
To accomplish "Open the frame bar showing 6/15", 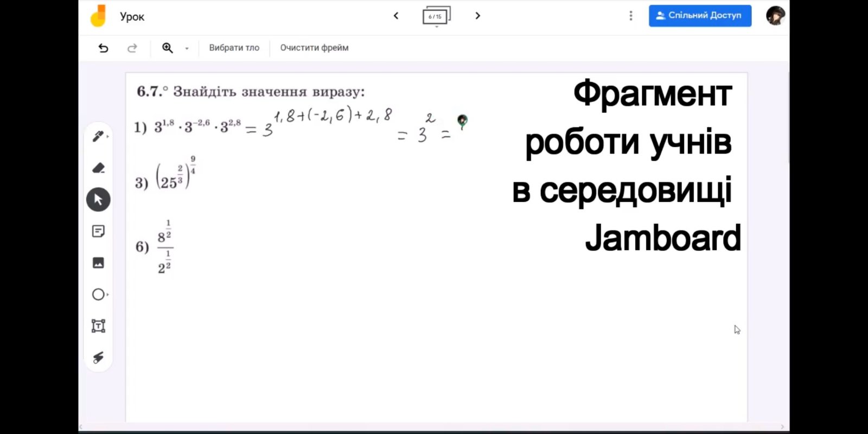I will [436, 16].
